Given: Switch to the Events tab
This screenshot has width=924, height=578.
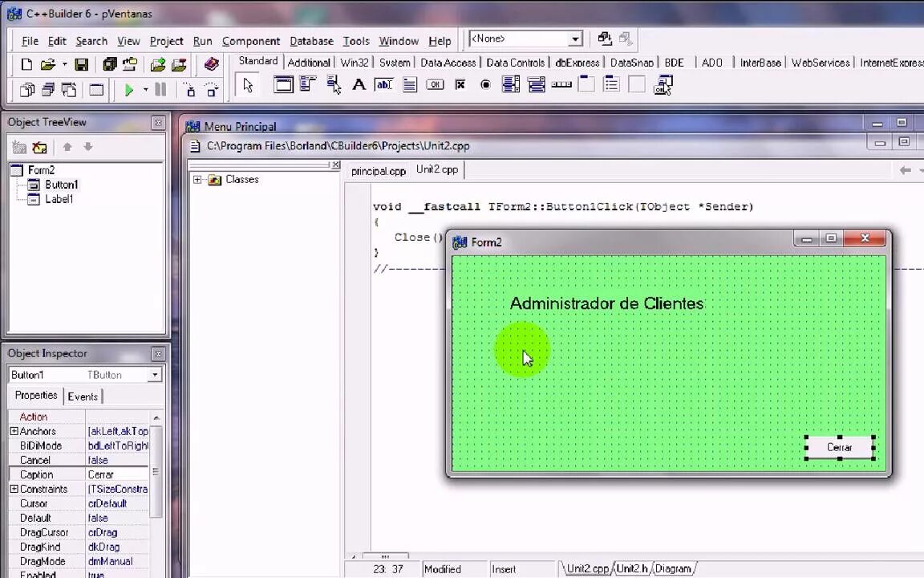Looking at the screenshot, I should (x=83, y=397).
